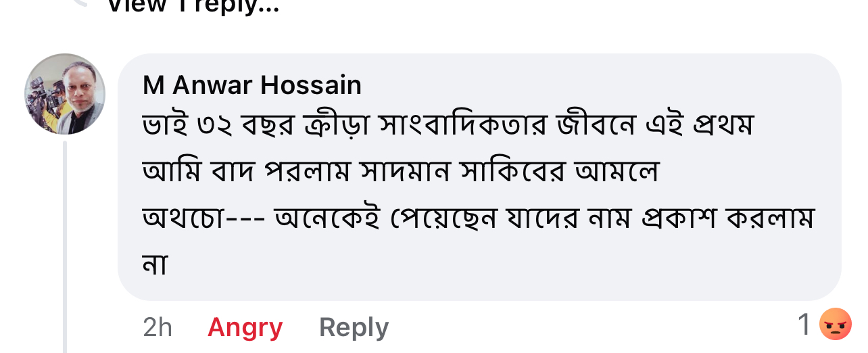Expand the View 1 reply link
Screen dimensions: 868x353
[x=193, y=6]
